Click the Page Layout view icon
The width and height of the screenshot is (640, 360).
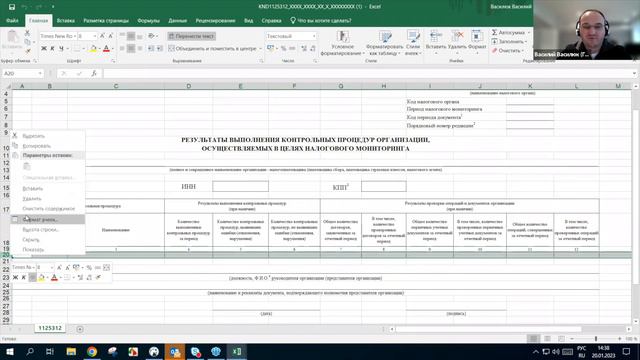[x=547, y=339]
